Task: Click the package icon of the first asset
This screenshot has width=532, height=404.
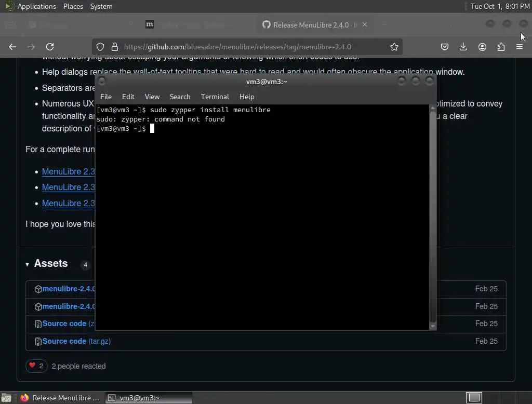Action: (38, 289)
